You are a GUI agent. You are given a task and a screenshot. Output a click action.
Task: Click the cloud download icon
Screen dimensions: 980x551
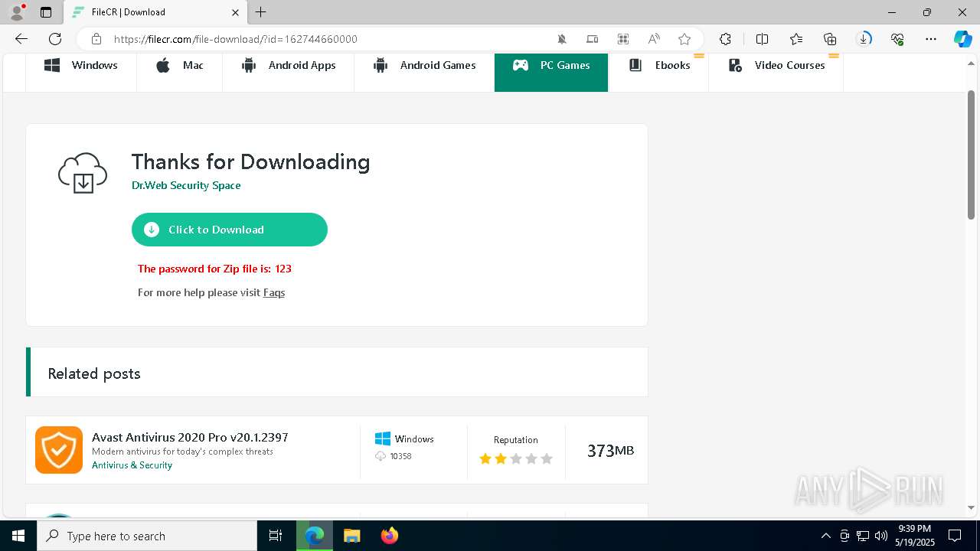pyautogui.click(x=83, y=172)
